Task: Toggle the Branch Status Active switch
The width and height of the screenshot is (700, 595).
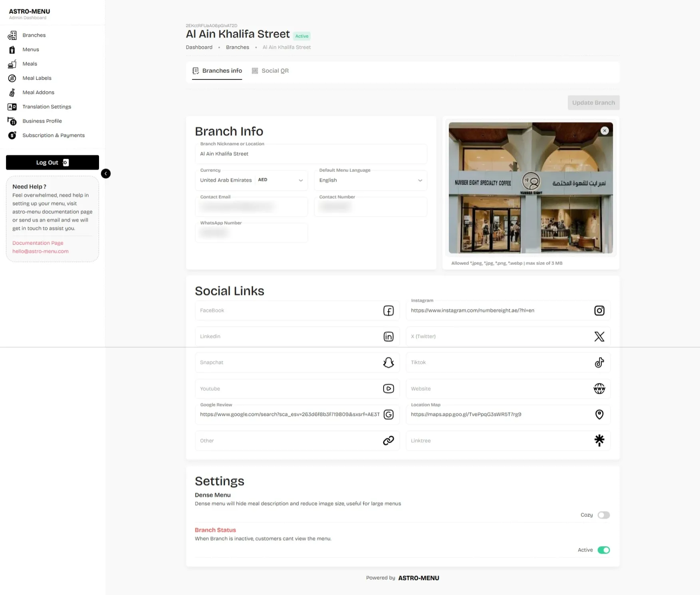Action: (604, 550)
